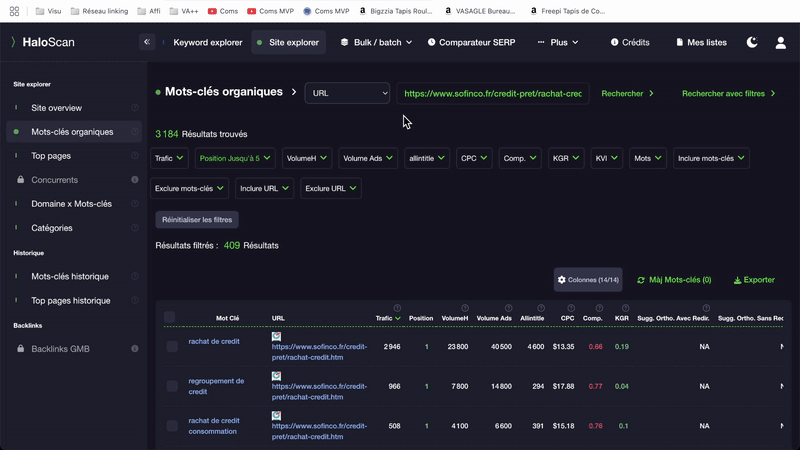Open Comparateur SERP tab
Screen dimensions: 800x450
point(472,42)
